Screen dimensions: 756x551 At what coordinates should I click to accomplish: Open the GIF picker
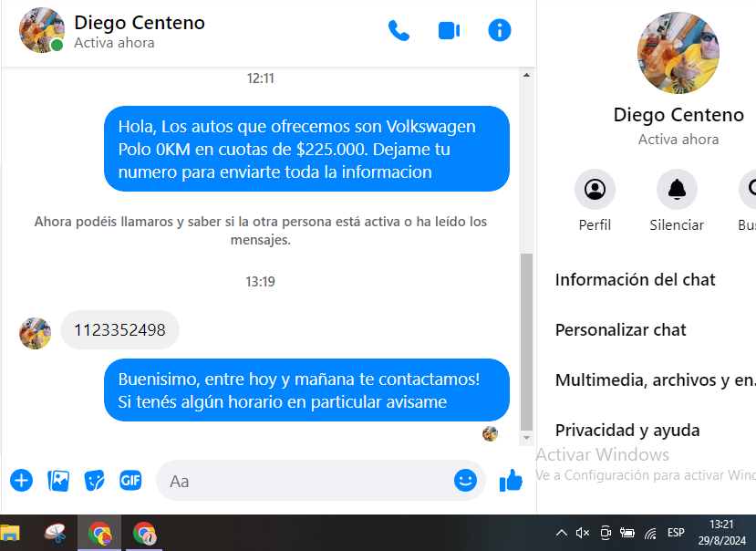[130, 481]
